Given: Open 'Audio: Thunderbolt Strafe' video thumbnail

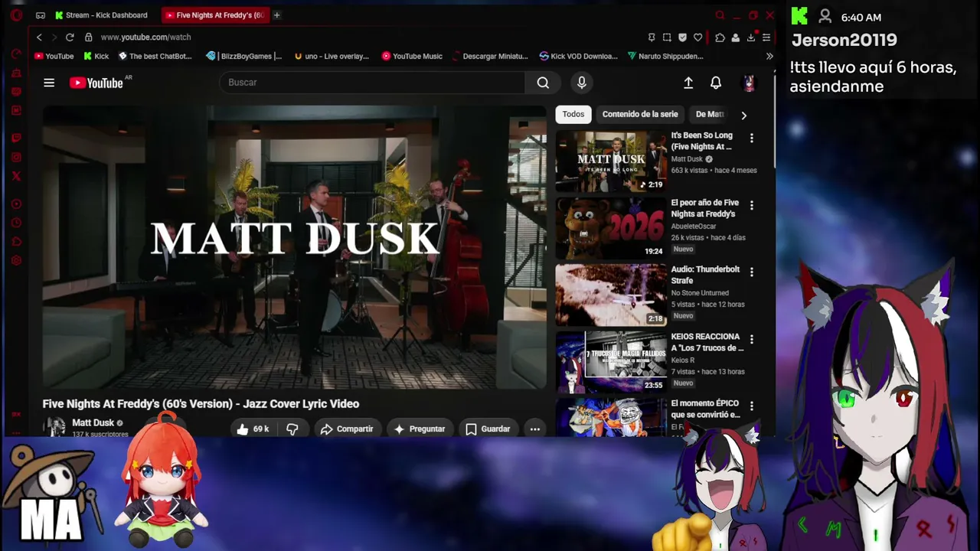Looking at the screenshot, I should point(611,295).
